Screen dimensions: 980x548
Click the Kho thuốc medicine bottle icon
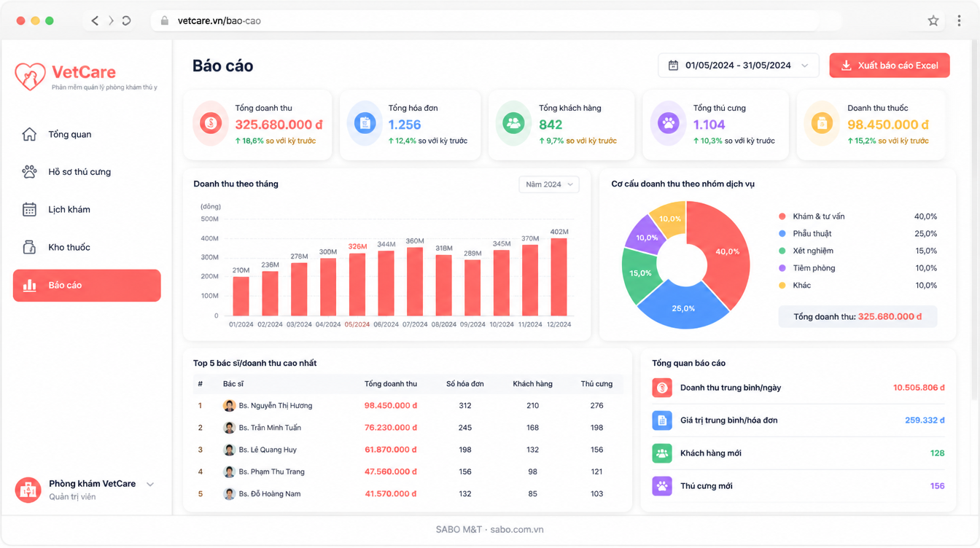pyautogui.click(x=29, y=248)
